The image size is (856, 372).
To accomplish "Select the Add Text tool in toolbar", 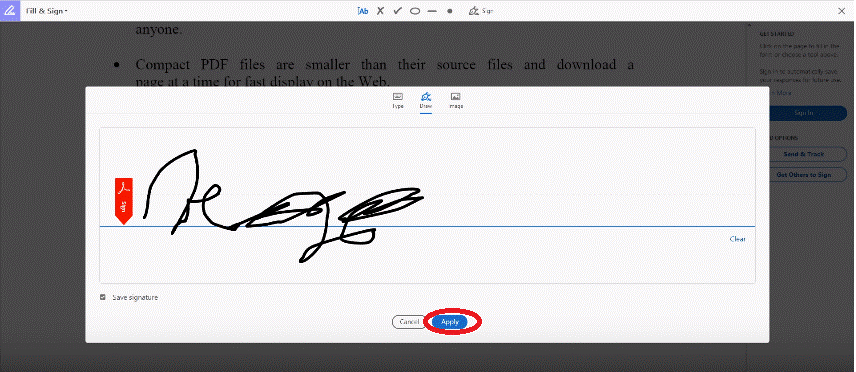I will coord(363,10).
